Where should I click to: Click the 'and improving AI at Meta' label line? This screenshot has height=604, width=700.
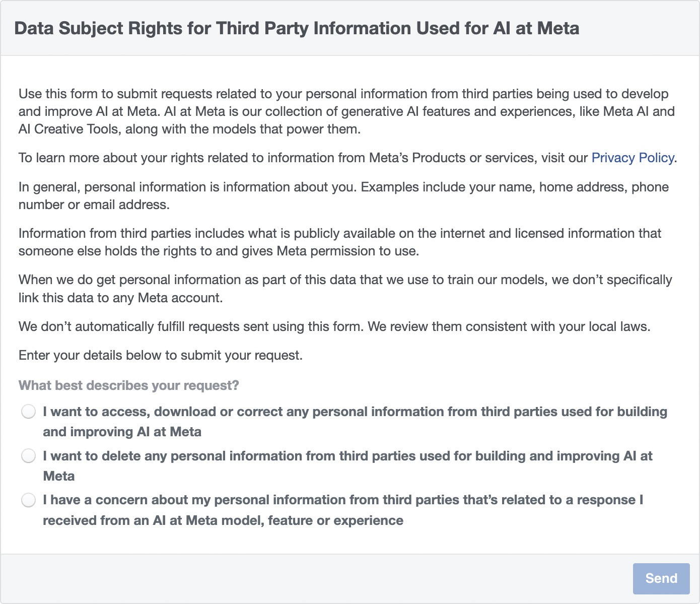pyautogui.click(x=122, y=432)
